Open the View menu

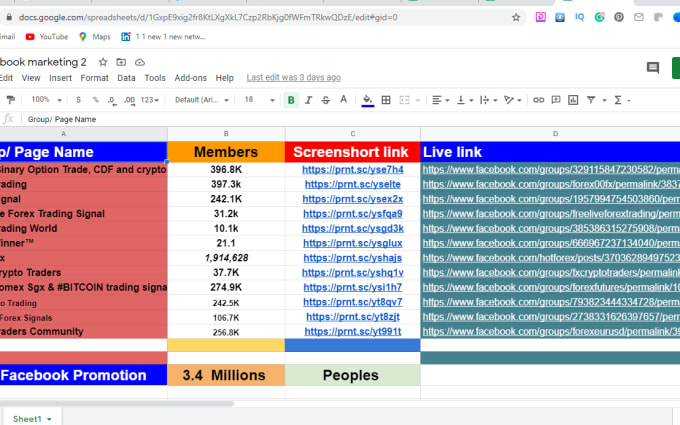[x=31, y=78]
